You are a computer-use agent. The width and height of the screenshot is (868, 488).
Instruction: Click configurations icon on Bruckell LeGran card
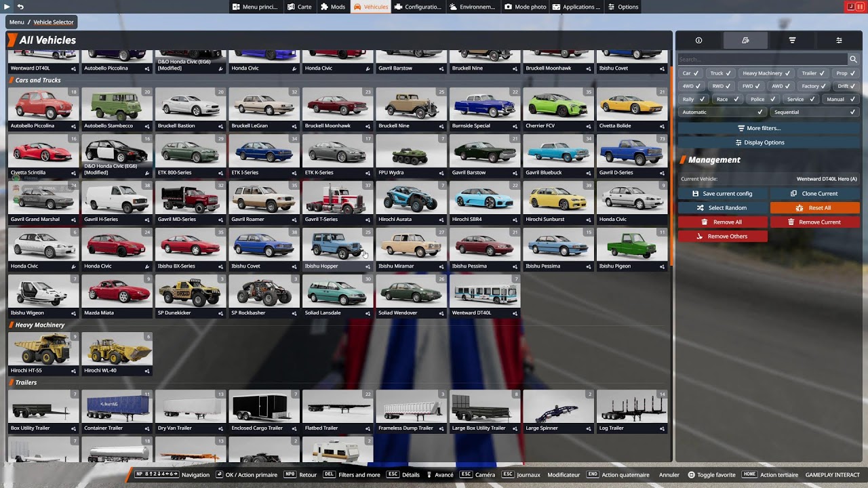tap(294, 126)
